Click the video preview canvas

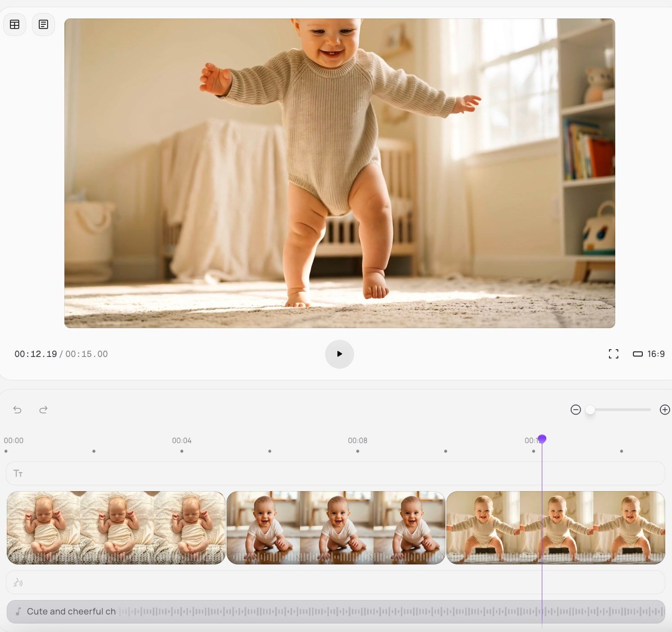[339, 173]
